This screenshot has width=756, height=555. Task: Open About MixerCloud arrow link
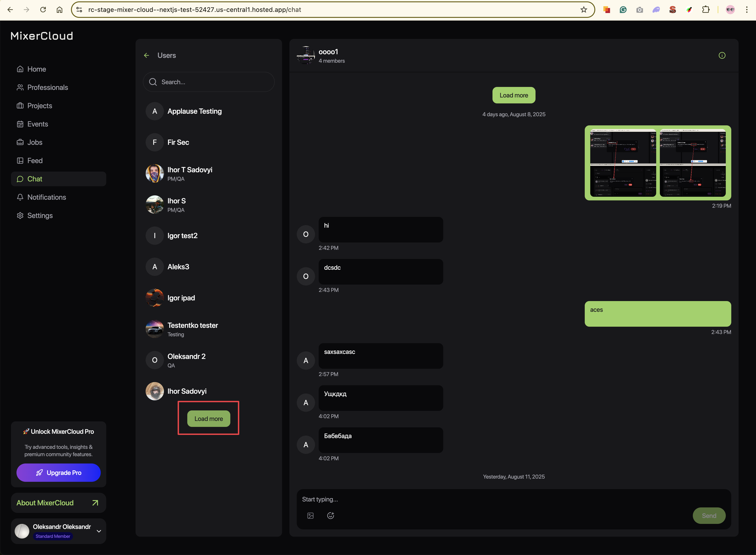95,503
